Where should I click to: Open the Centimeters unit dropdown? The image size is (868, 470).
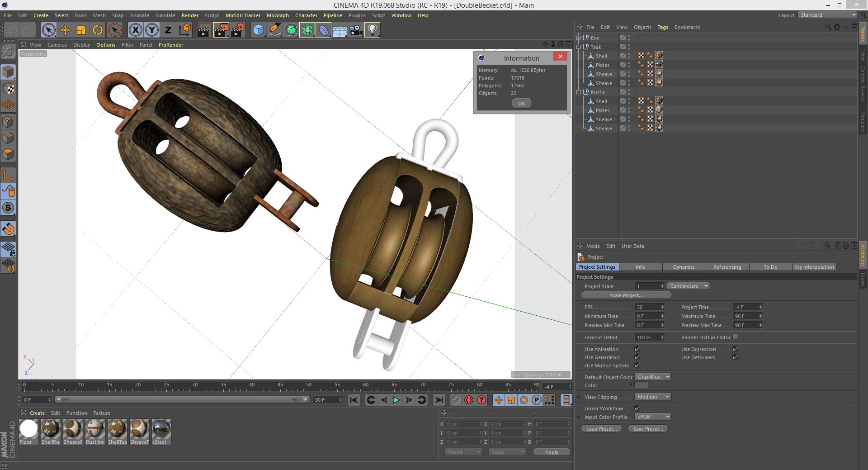[689, 286]
